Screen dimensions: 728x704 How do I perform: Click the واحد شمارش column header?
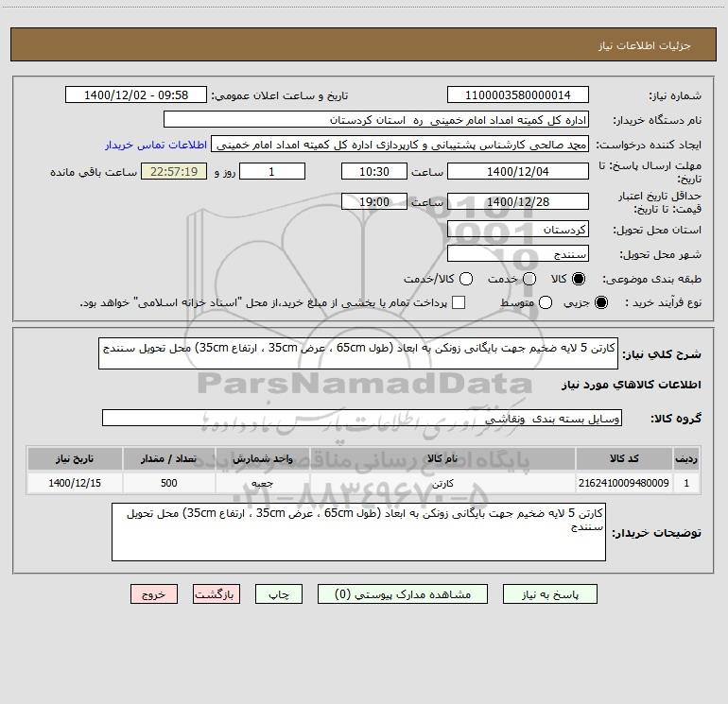(262, 458)
